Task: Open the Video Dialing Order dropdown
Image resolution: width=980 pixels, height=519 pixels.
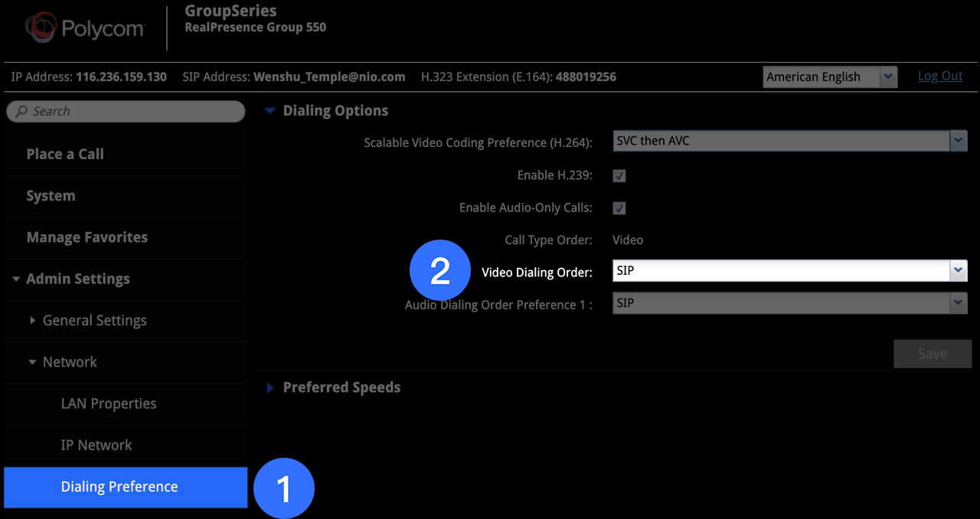Action: [x=789, y=271]
